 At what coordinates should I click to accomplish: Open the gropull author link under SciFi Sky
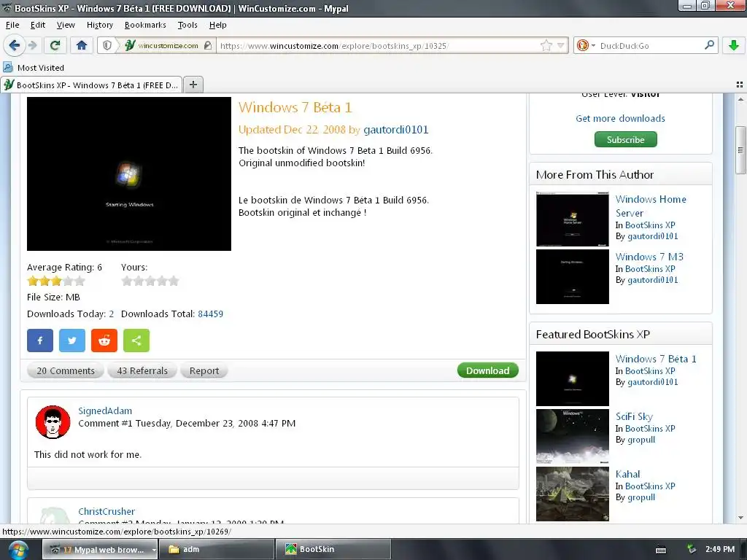coord(640,440)
